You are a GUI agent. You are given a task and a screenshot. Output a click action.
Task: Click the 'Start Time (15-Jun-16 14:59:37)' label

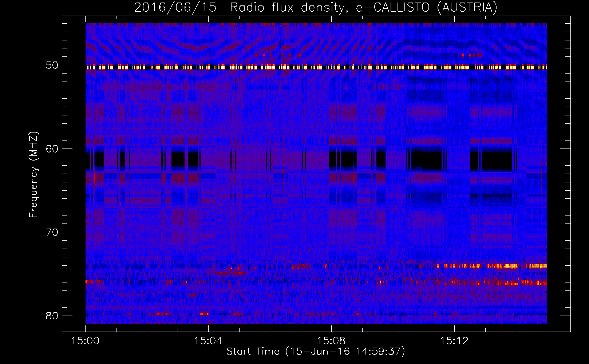(x=316, y=352)
